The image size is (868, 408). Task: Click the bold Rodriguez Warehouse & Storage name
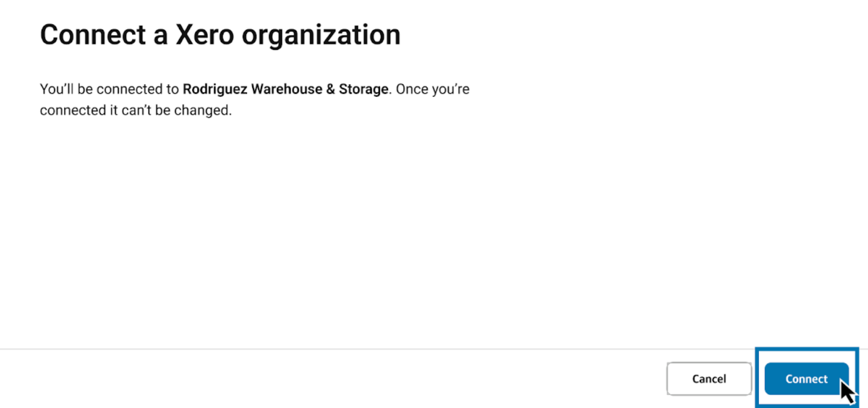tap(285, 89)
